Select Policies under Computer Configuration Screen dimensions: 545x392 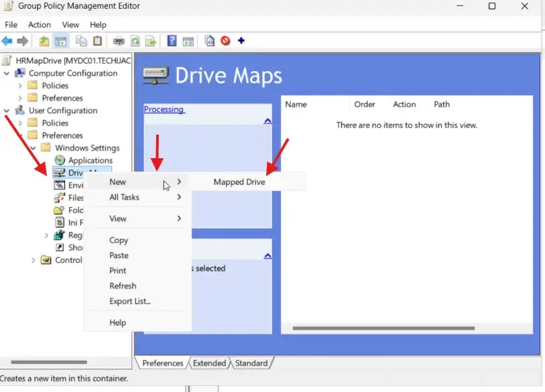click(55, 86)
